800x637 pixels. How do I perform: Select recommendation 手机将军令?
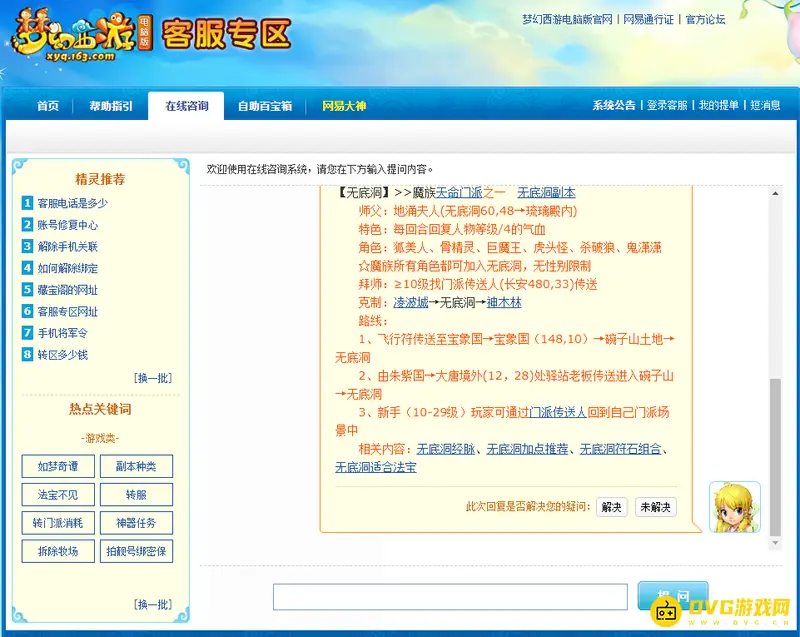(62, 333)
